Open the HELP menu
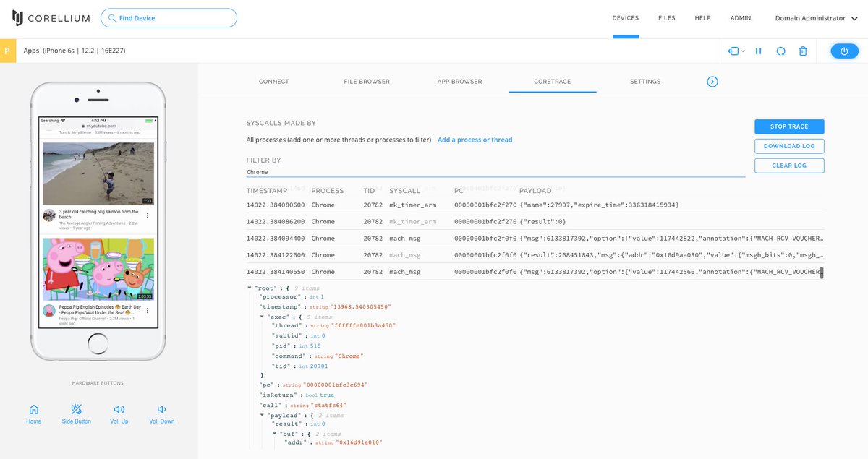 (x=702, y=18)
